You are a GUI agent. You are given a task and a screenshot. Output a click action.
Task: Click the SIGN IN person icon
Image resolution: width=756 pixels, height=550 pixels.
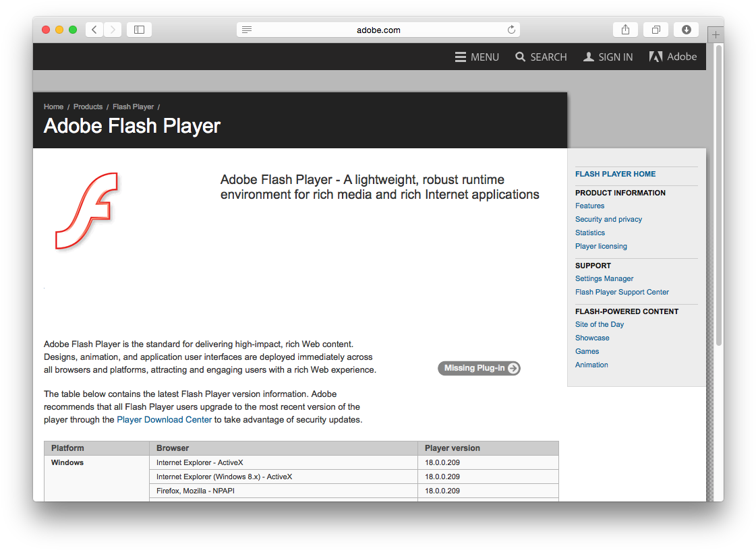588,57
